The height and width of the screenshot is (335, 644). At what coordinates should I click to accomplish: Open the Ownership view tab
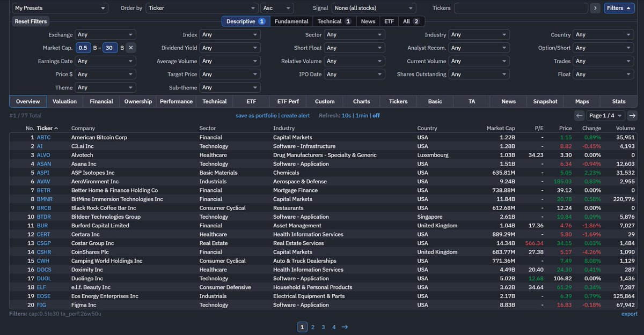coord(138,101)
